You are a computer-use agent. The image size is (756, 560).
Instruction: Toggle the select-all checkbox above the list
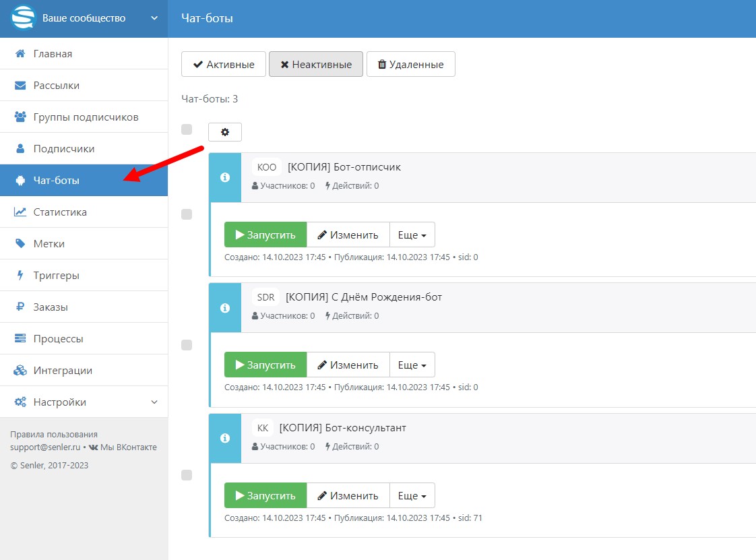point(187,129)
